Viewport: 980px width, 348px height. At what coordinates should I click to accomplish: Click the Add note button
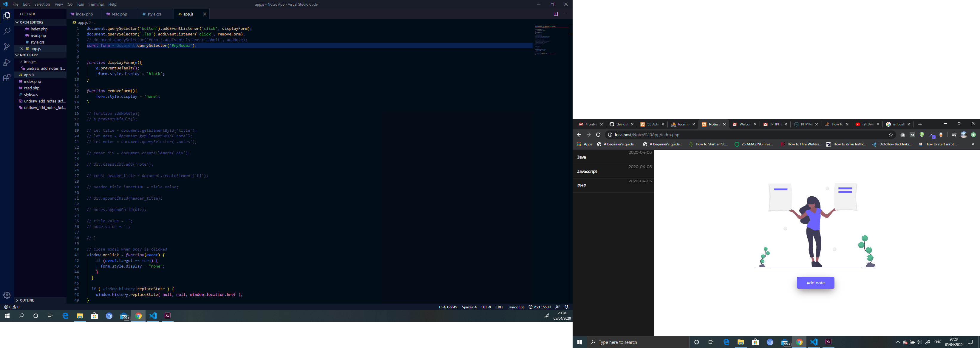[x=815, y=283]
